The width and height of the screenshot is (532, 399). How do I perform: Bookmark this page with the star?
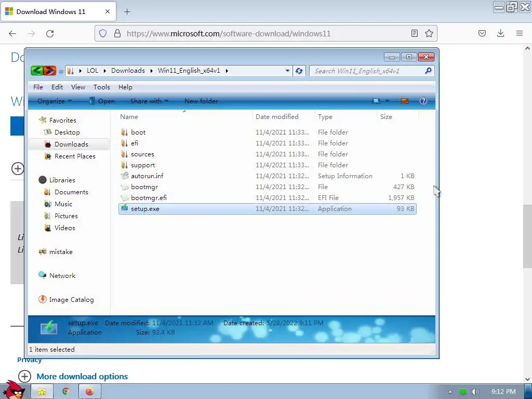click(x=429, y=33)
